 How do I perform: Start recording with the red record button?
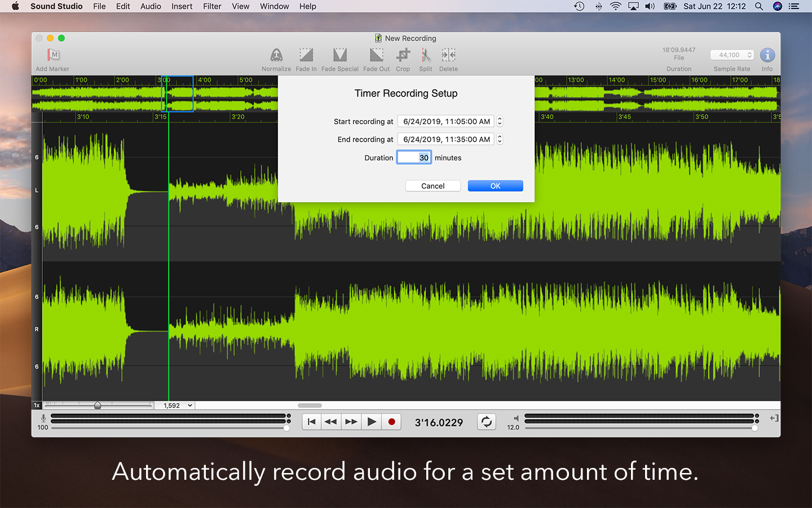391,421
